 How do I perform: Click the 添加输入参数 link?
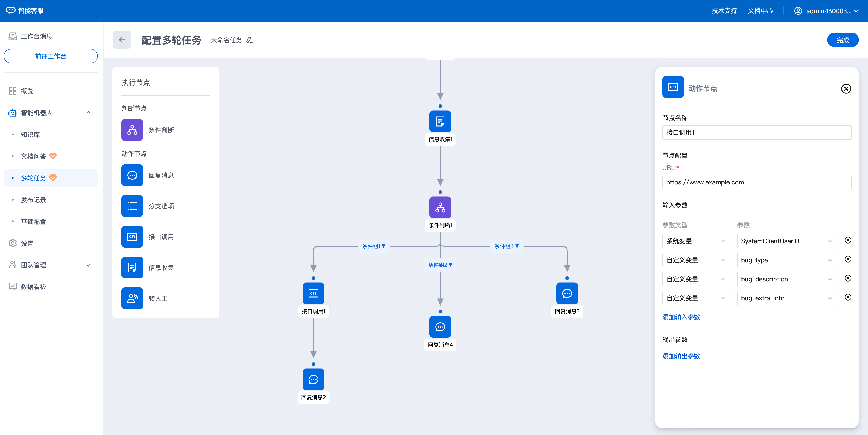(x=681, y=317)
